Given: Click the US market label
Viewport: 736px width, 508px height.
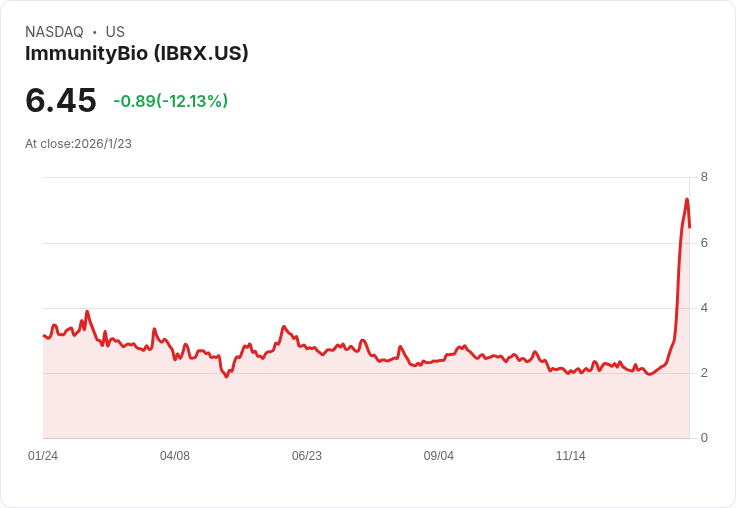Looking at the screenshot, I should 115,32.
